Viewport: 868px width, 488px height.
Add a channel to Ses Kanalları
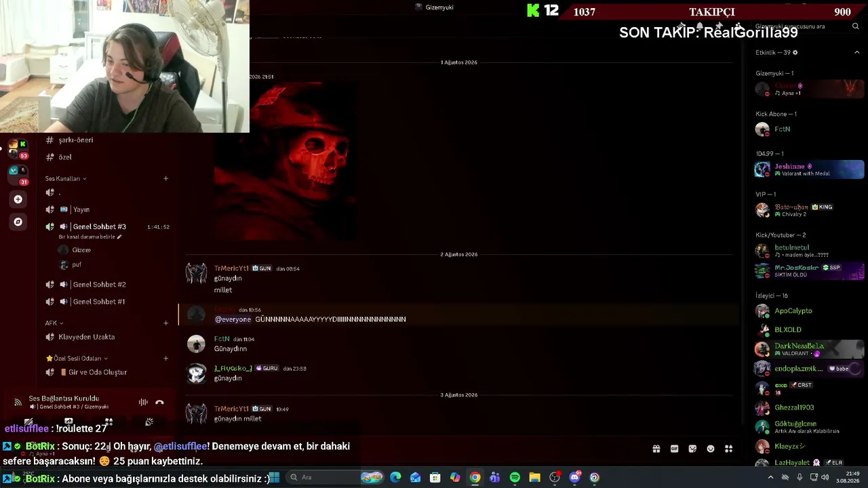pyautogui.click(x=165, y=179)
